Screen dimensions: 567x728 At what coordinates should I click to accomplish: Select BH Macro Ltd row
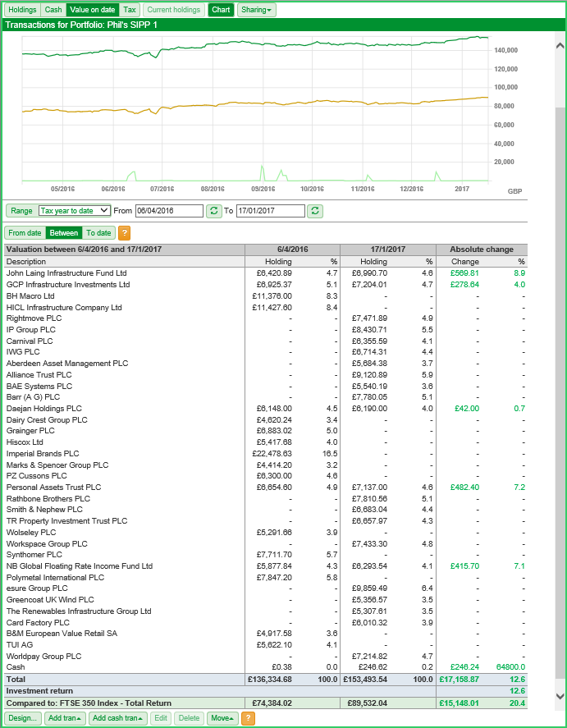pos(266,295)
